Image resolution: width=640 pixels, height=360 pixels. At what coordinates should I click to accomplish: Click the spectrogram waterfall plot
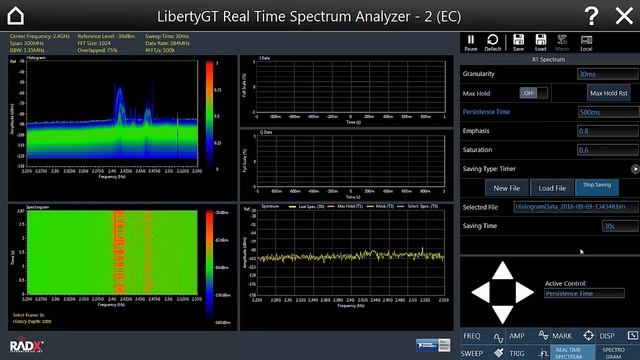pos(112,252)
